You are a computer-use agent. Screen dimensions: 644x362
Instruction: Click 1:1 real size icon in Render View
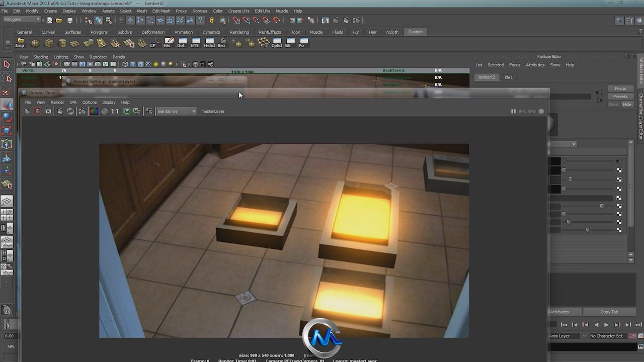click(115, 111)
